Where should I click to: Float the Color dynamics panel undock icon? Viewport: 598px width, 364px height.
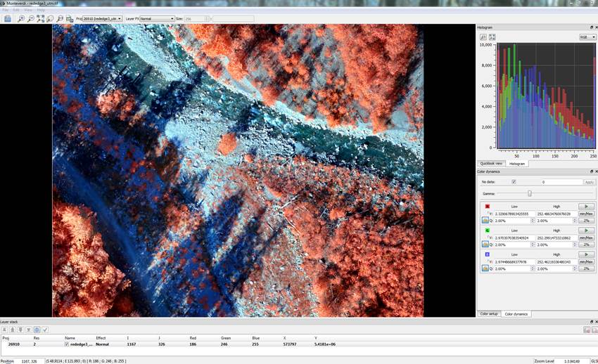pyautogui.click(x=592, y=171)
